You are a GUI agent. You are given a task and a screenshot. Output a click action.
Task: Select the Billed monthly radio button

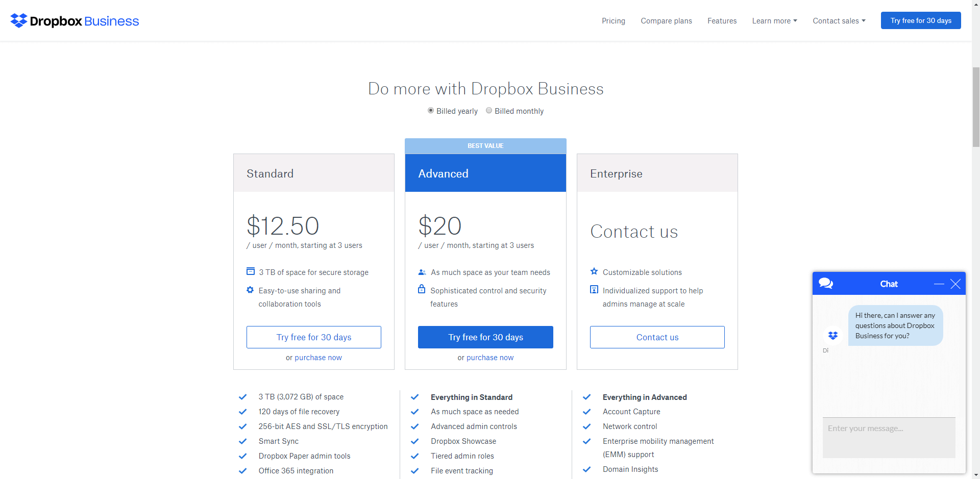[x=489, y=110]
